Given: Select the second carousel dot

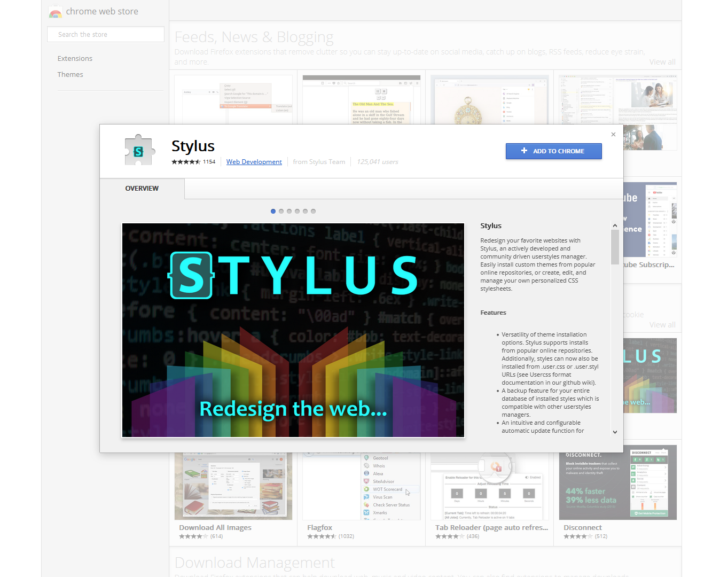Looking at the screenshot, I should 281,211.
